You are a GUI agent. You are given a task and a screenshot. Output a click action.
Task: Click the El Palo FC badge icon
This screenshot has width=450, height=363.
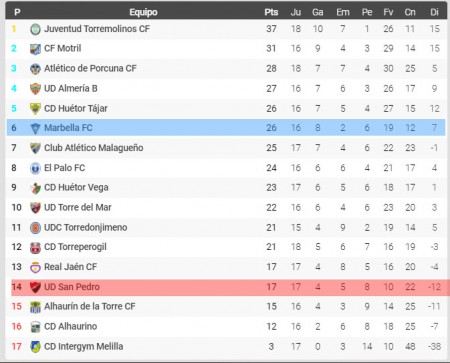(35, 168)
